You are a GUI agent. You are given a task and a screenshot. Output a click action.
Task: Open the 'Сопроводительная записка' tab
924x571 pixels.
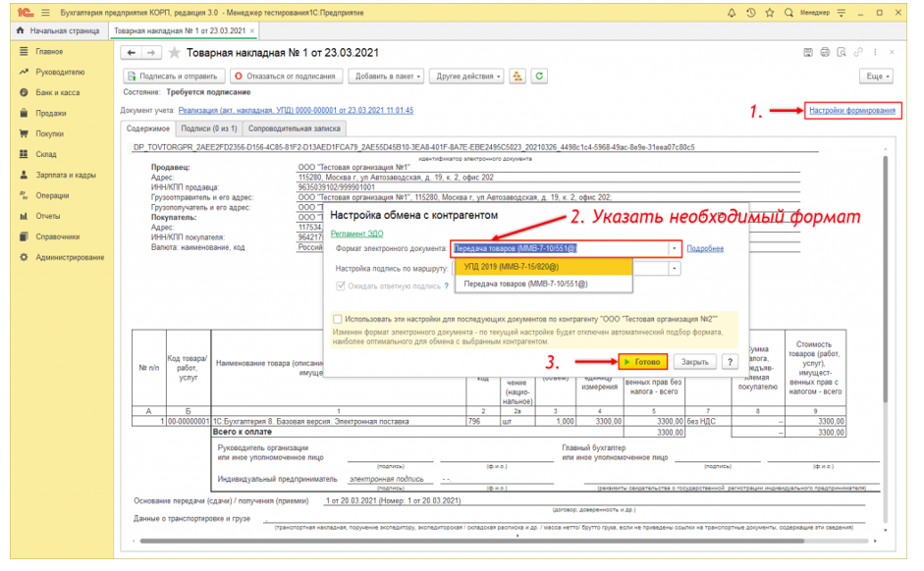point(294,129)
